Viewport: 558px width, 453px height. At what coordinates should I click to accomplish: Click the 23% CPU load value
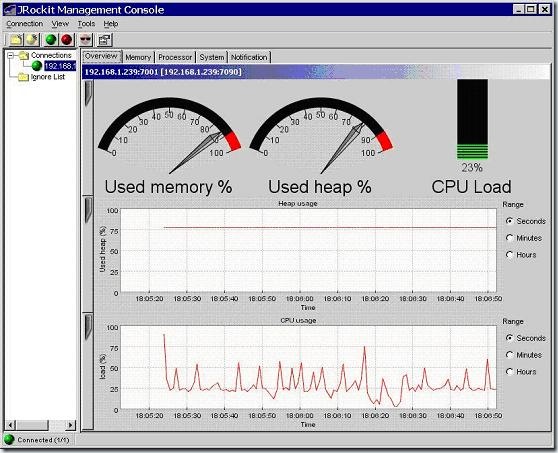(472, 168)
